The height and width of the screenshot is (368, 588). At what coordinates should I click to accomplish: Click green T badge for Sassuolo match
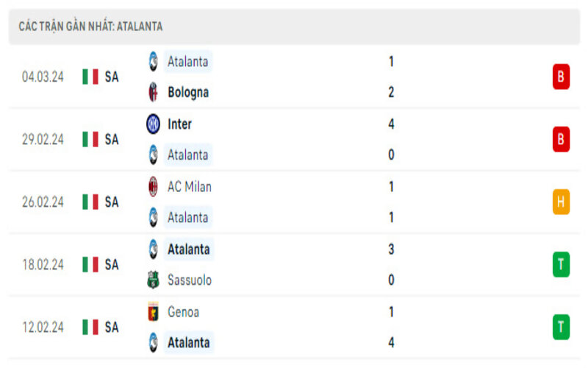pyautogui.click(x=561, y=264)
